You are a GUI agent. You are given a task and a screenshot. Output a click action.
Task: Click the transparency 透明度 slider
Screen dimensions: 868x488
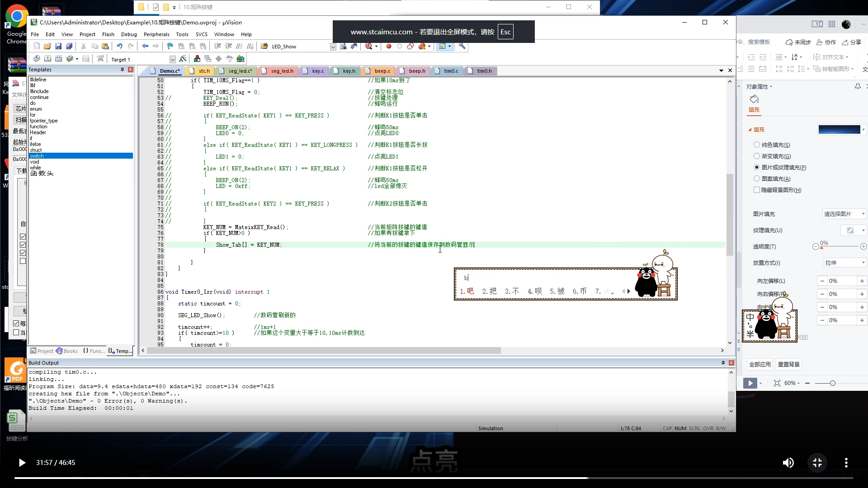[x=840, y=246]
